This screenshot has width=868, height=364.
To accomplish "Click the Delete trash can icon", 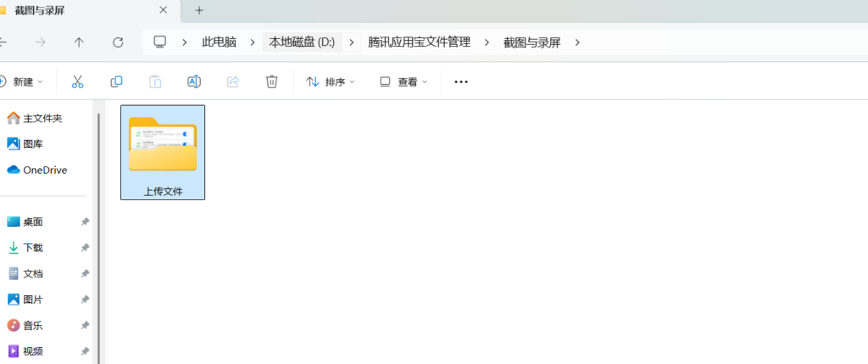I will pos(271,81).
